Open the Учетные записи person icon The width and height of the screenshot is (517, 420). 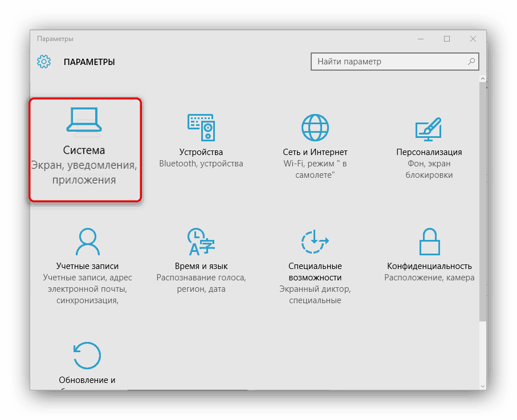[x=87, y=242]
